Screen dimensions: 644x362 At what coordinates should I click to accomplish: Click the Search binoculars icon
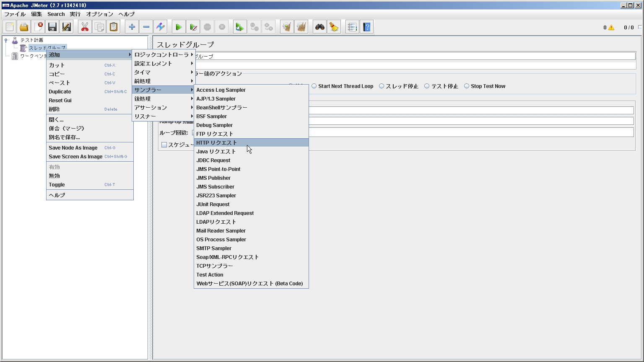320,27
